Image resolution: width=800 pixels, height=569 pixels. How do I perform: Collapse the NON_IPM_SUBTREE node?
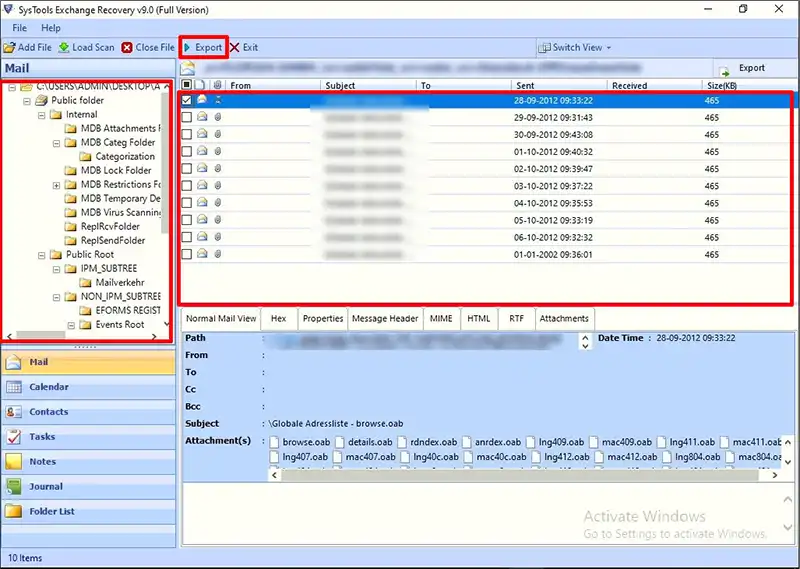[57, 298]
